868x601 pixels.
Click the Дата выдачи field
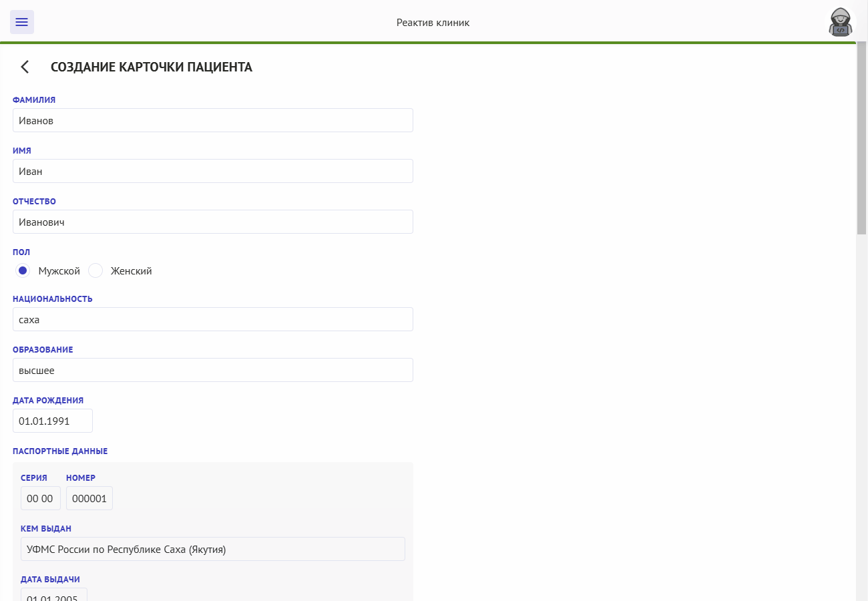[54, 594]
